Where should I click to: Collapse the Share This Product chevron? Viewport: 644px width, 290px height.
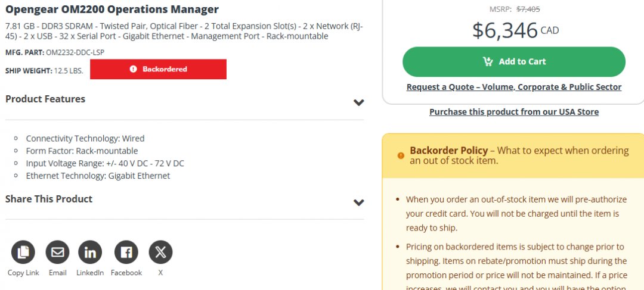[358, 202]
